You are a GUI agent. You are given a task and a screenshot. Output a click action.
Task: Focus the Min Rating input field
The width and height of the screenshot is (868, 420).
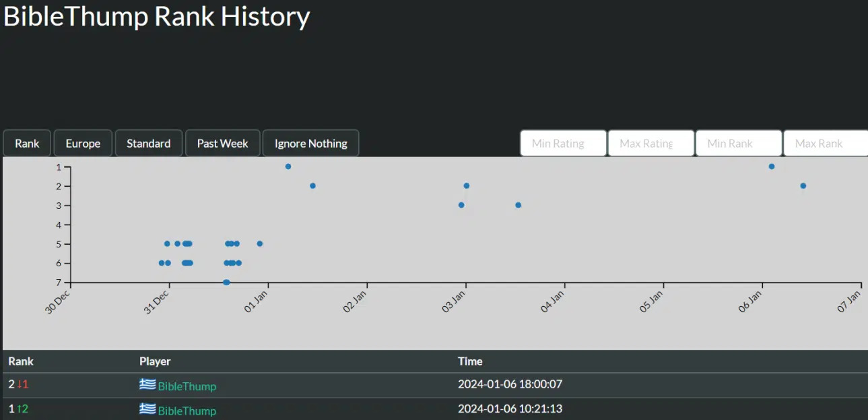pyautogui.click(x=563, y=143)
